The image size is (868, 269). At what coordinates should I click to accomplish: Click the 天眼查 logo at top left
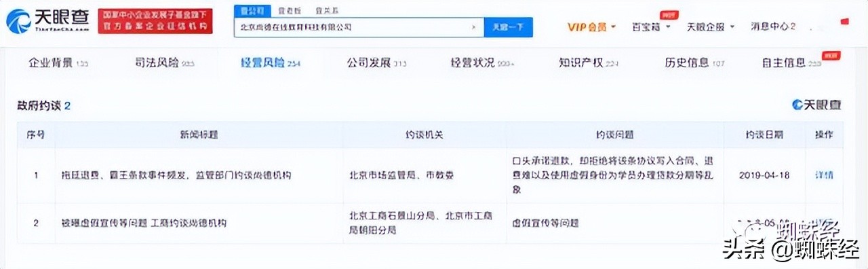(x=48, y=20)
